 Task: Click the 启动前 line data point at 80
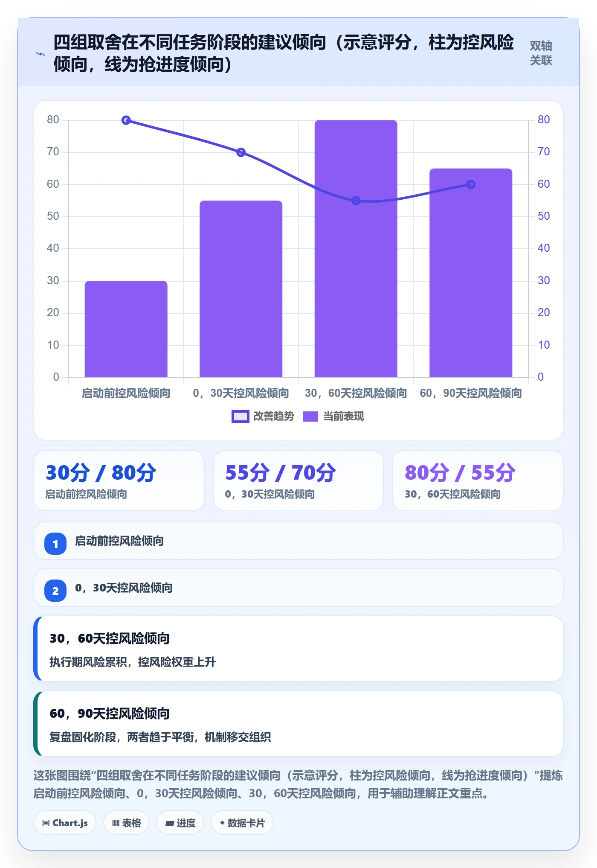(126, 120)
